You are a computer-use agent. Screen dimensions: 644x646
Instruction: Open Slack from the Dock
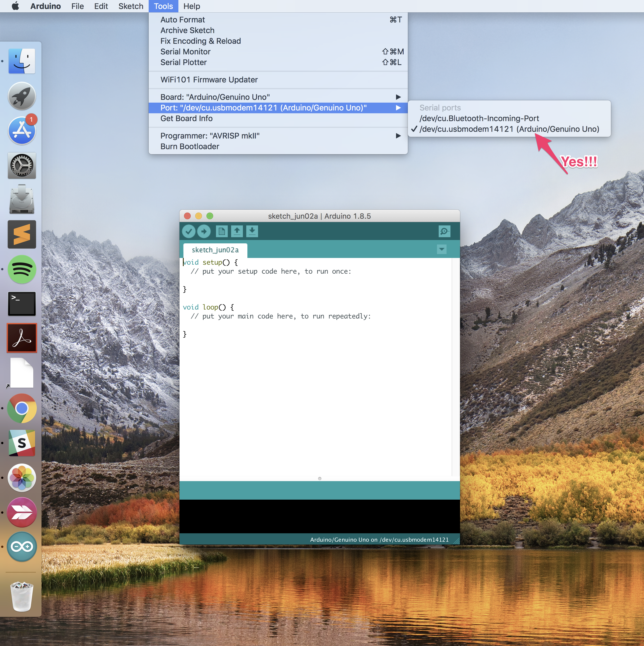click(x=22, y=443)
